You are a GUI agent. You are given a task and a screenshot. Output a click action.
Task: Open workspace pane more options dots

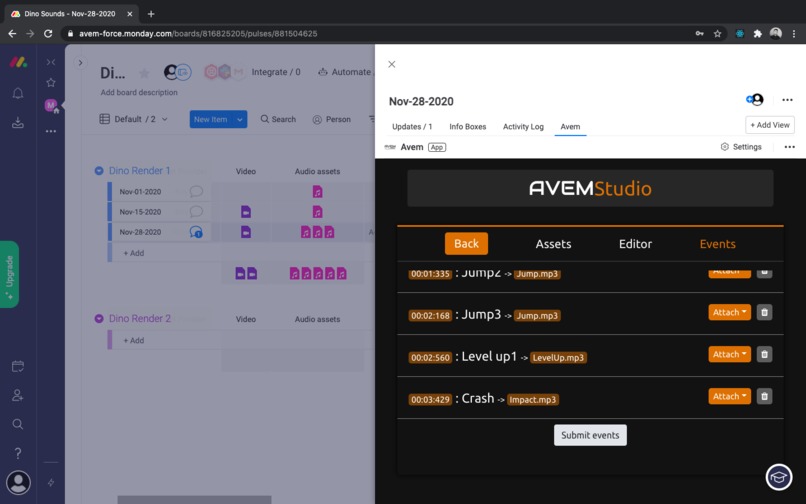point(51,131)
